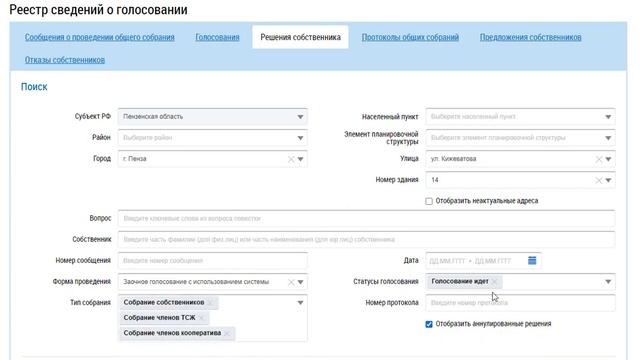
Task: Select the Решения собственника tab
Action: click(300, 37)
